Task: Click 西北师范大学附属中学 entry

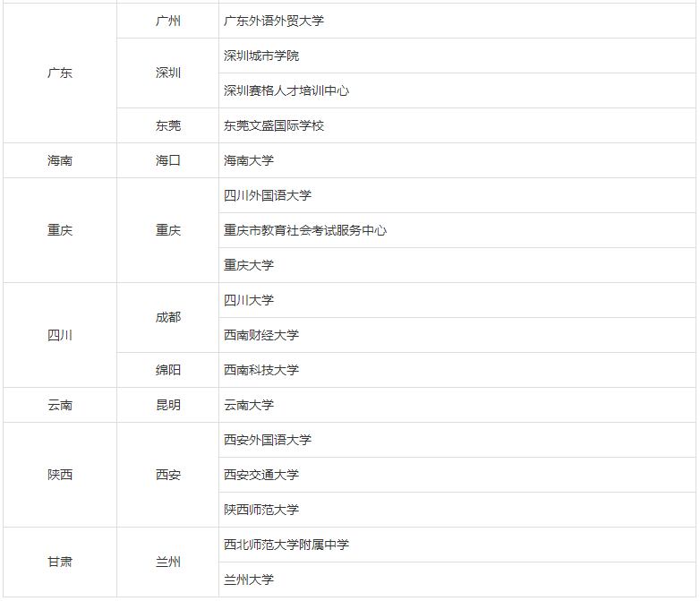Action: click(457, 545)
